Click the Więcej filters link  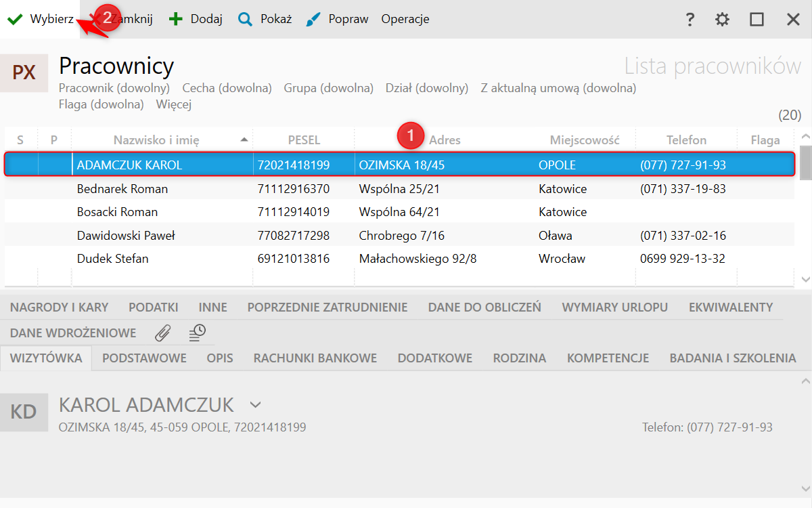(174, 104)
